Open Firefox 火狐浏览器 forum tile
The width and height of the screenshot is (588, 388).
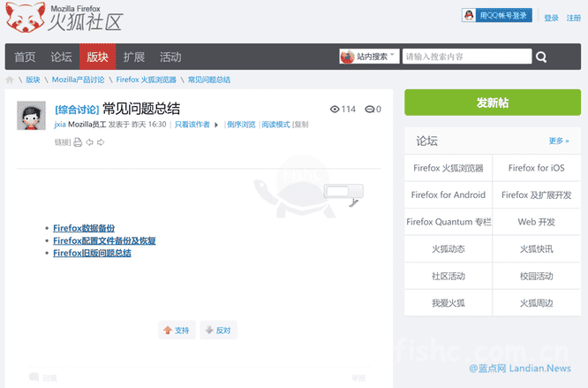pos(449,168)
